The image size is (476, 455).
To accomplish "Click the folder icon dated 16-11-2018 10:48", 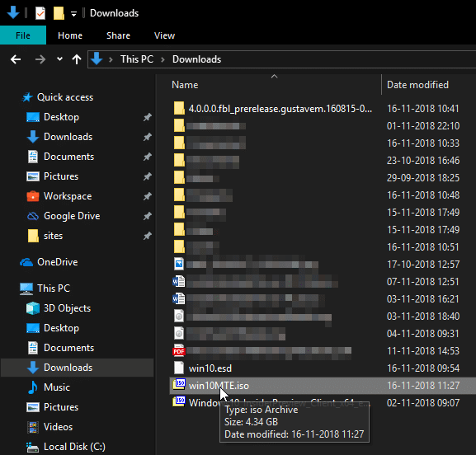I will point(179,195).
